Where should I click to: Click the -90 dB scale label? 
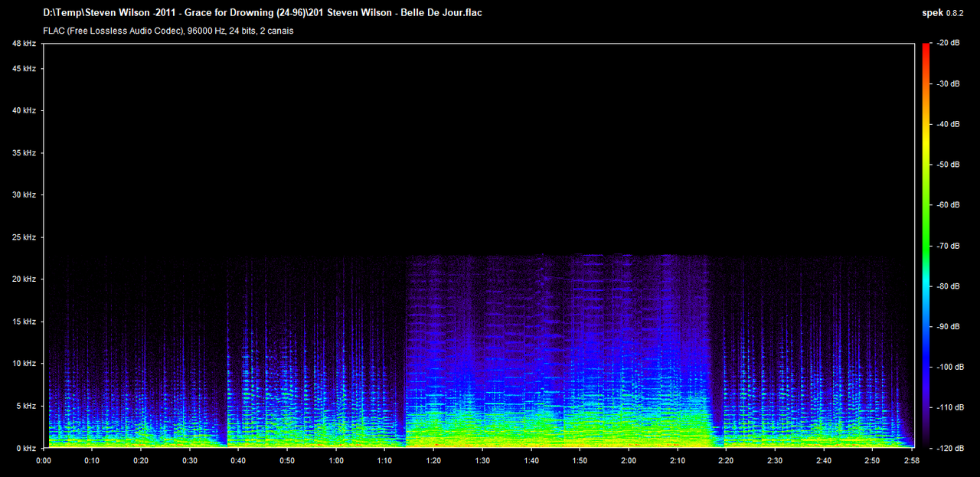[949, 327]
